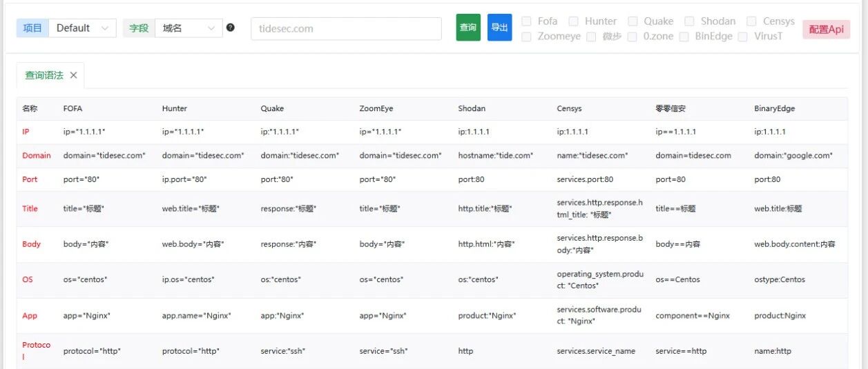The width and height of the screenshot is (868, 369).
Task: Click the os==Centos cell
Action: coord(678,279)
